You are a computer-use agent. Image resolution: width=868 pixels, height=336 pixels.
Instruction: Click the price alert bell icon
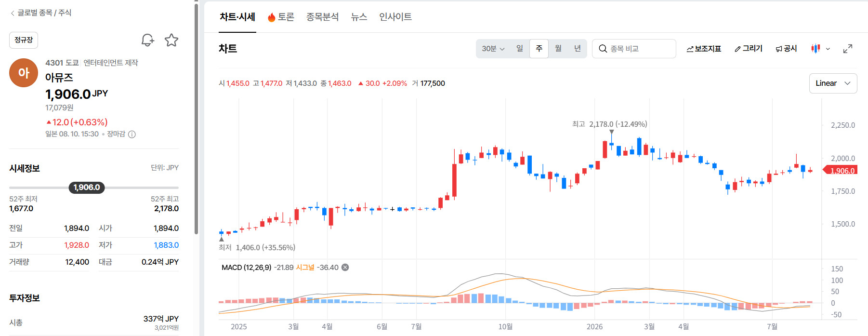(147, 40)
